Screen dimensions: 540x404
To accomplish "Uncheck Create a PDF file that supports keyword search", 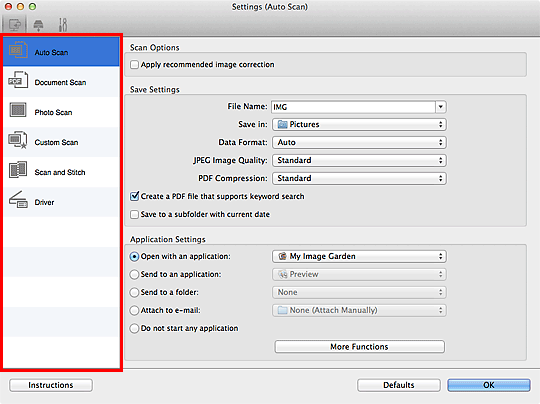I will click(x=135, y=196).
